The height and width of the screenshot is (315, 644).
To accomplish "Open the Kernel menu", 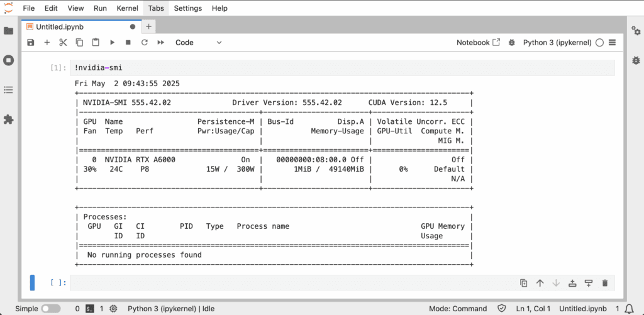I will coord(127,8).
